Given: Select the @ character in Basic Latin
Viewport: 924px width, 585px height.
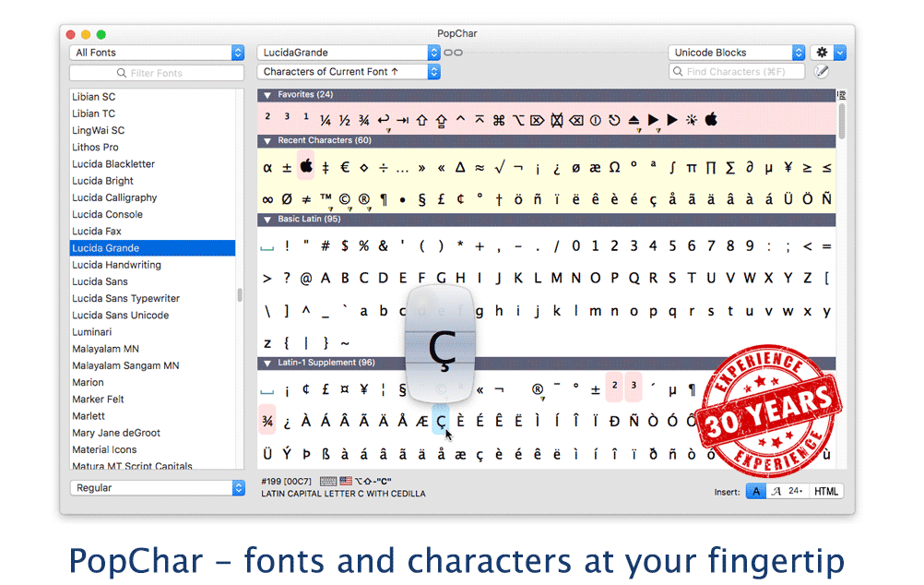Looking at the screenshot, I should tap(306, 278).
